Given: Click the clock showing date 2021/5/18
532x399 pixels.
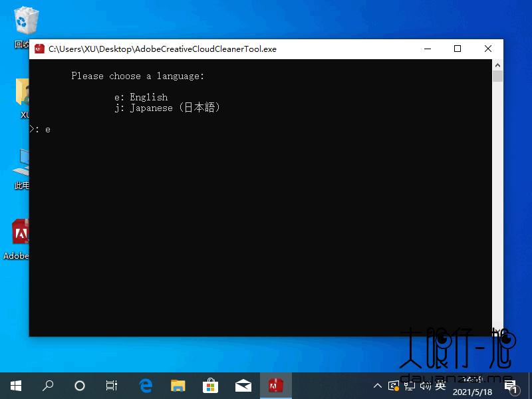Looking at the screenshot, I should pyautogui.click(x=472, y=386).
